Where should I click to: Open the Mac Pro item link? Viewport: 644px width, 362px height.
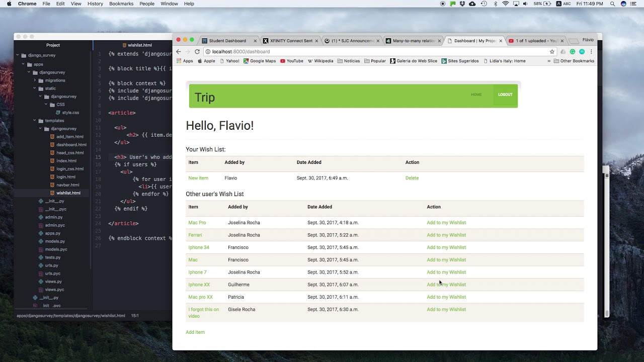coord(197,223)
